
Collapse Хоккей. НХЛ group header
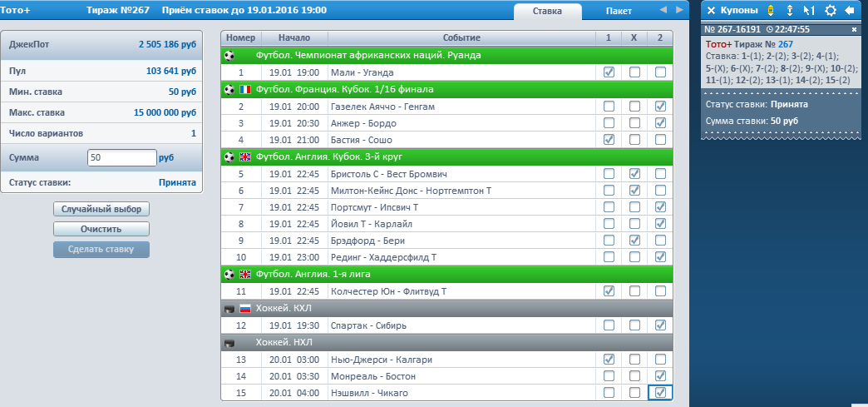pyautogui.click(x=446, y=342)
